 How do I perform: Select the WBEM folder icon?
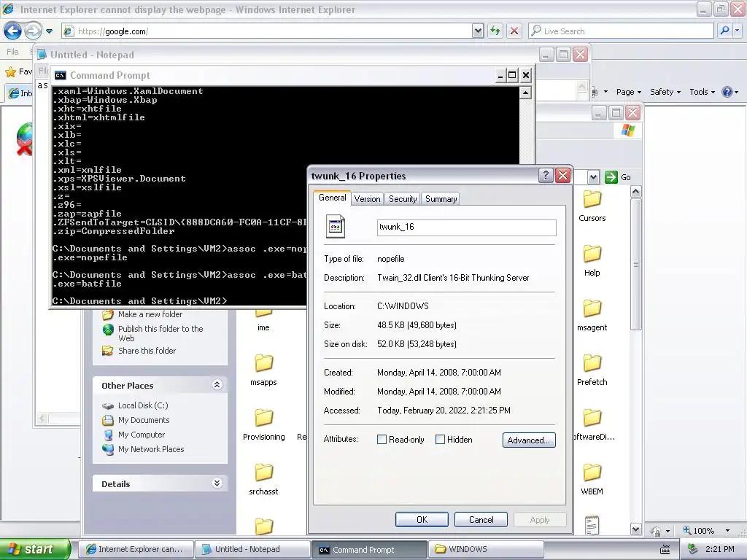592,472
